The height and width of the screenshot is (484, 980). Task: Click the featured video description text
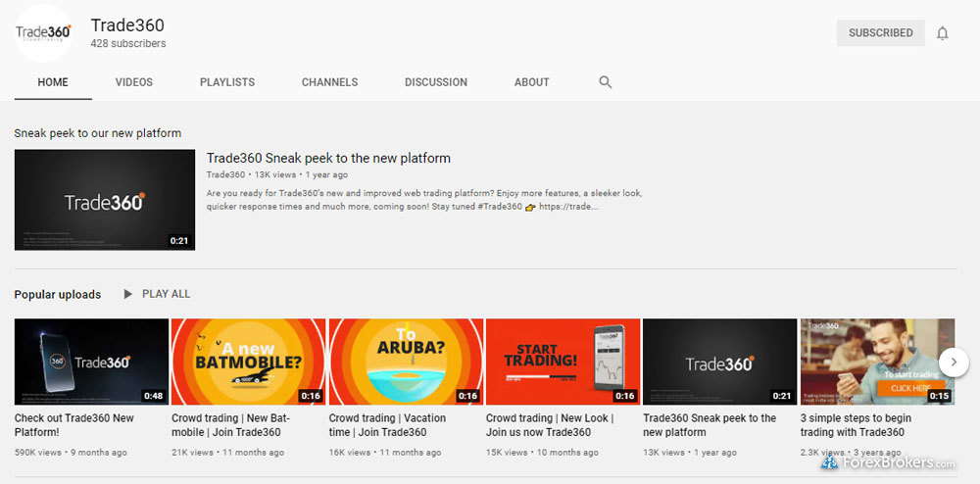424,200
